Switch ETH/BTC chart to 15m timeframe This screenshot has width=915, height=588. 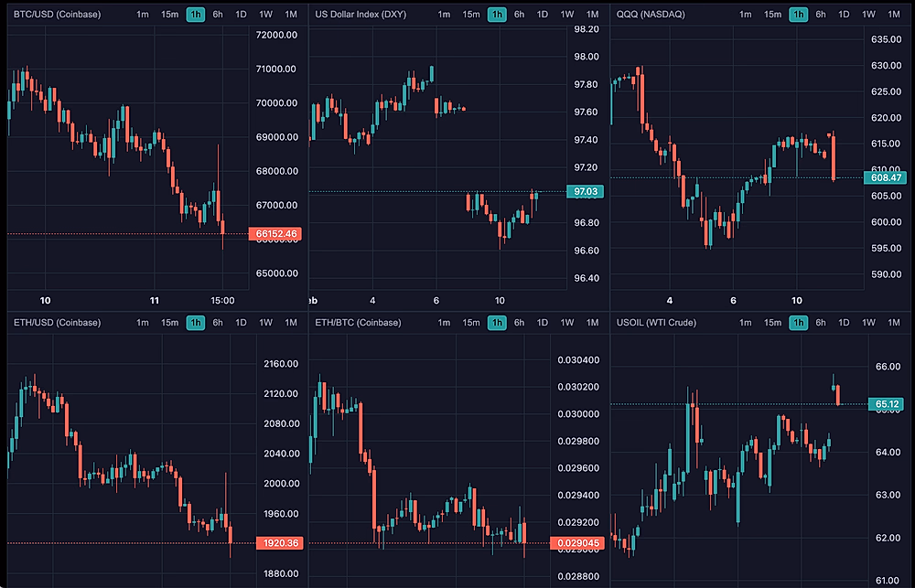(x=470, y=322)
